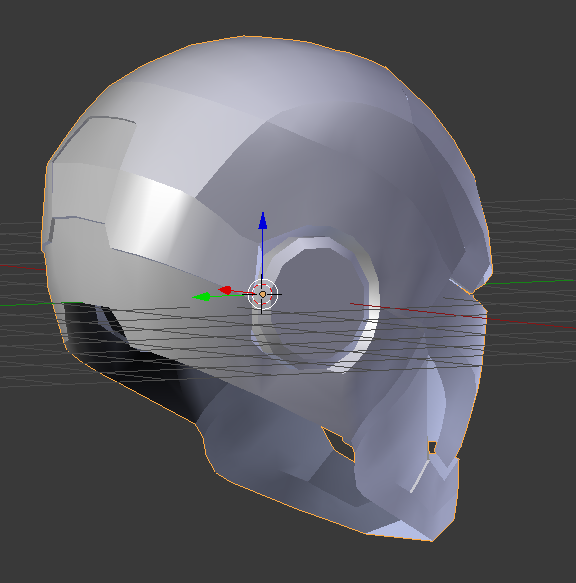This screenshot has width=576, height=583.
Task: Click the circular ear ring on the helmet
Action: pos(316,305)
